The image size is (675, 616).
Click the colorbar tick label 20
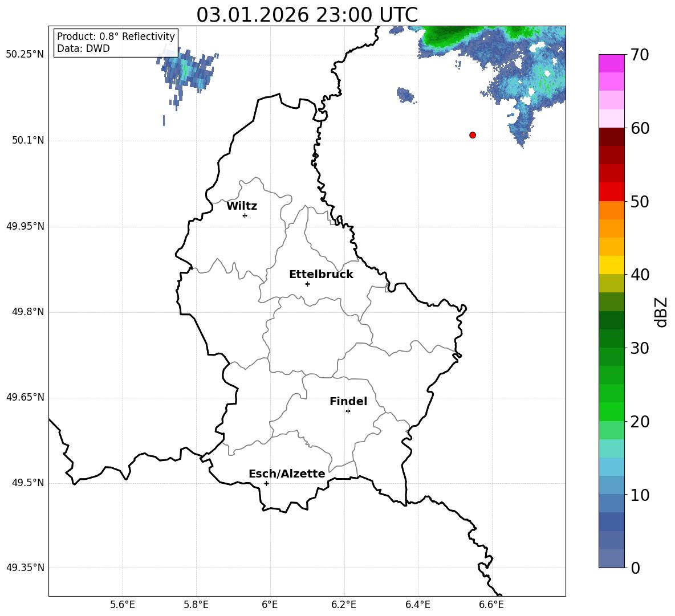(x=640, y=422)
